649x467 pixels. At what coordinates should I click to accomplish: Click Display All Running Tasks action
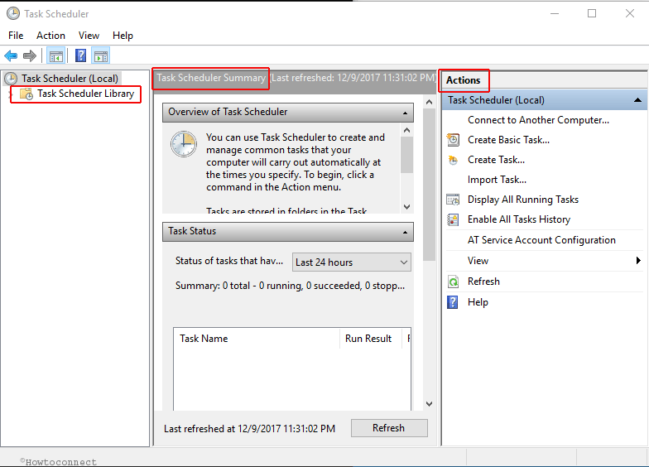[523, 200]
